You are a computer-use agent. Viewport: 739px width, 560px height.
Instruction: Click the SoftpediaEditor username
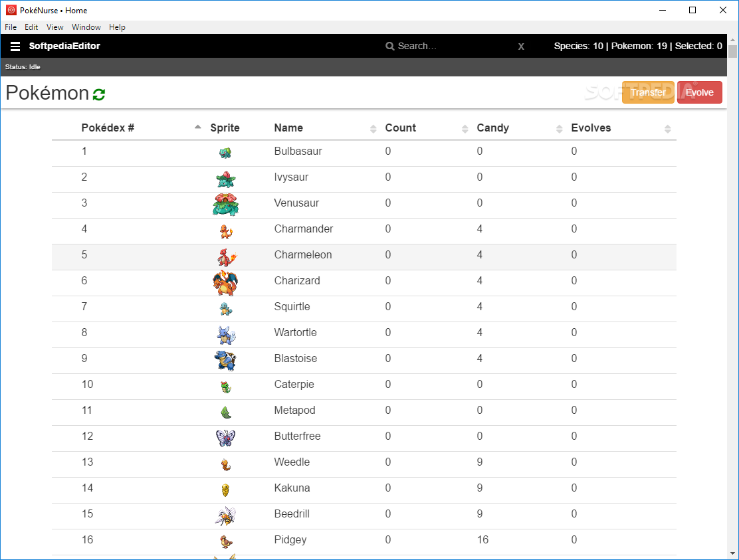64,46
